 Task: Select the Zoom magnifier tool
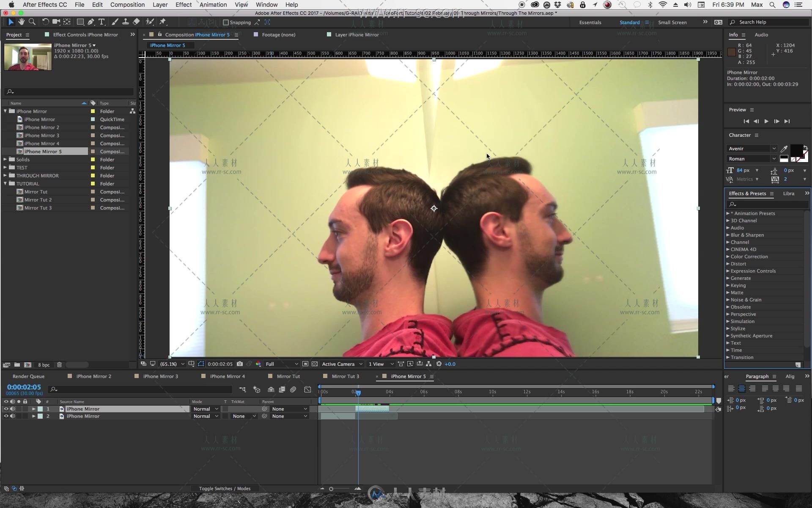tap(32, 22)
